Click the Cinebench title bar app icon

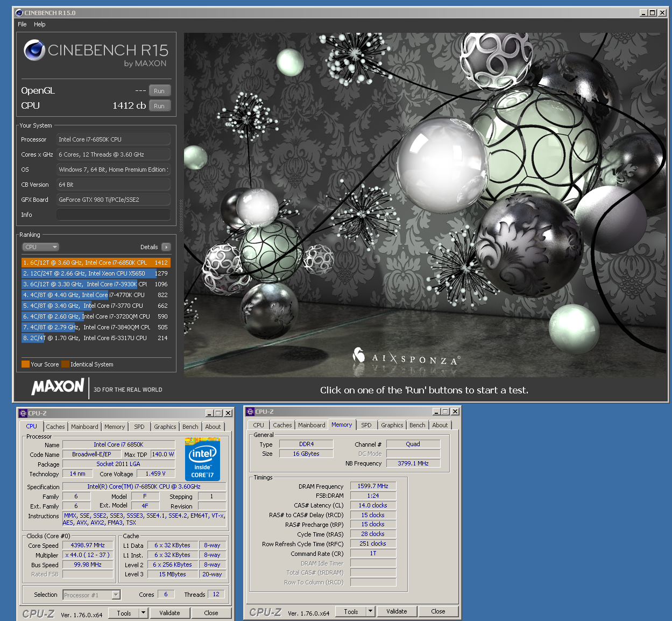tap(19, 13)
